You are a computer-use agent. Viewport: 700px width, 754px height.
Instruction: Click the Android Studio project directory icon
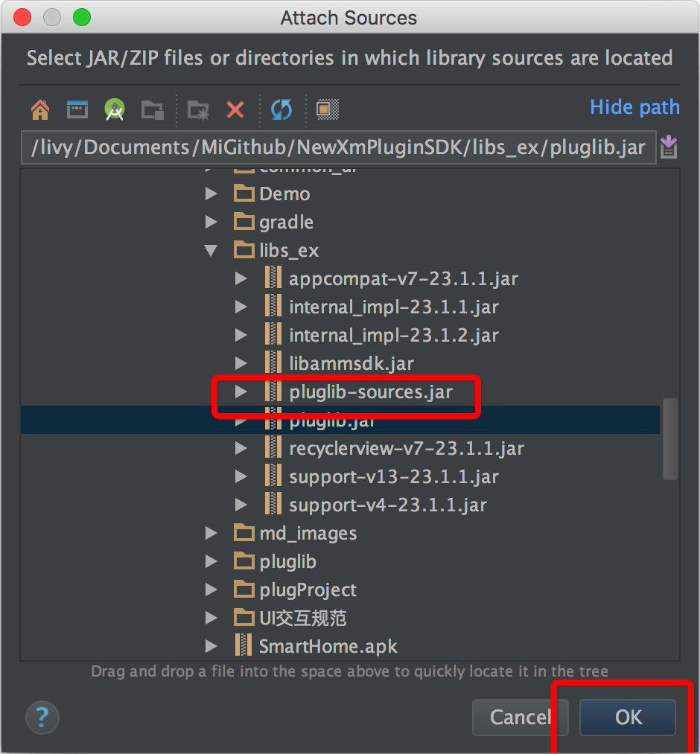tap(115, 109)
